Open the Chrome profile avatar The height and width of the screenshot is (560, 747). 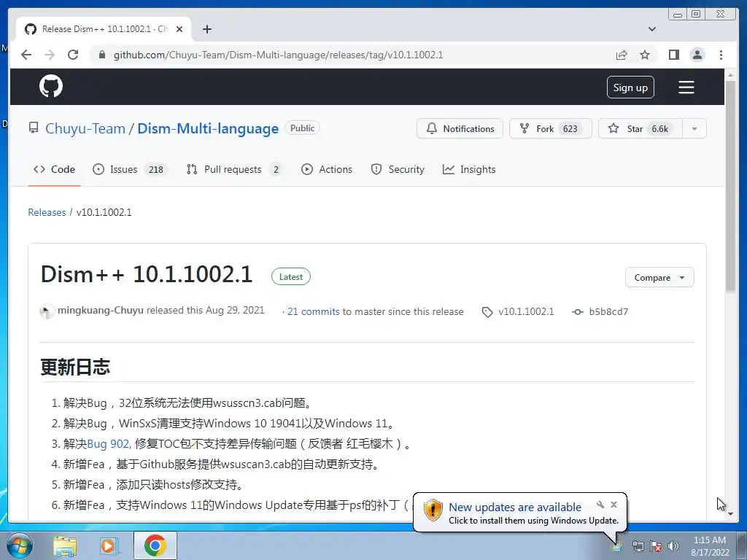click(x=697, y=55)
